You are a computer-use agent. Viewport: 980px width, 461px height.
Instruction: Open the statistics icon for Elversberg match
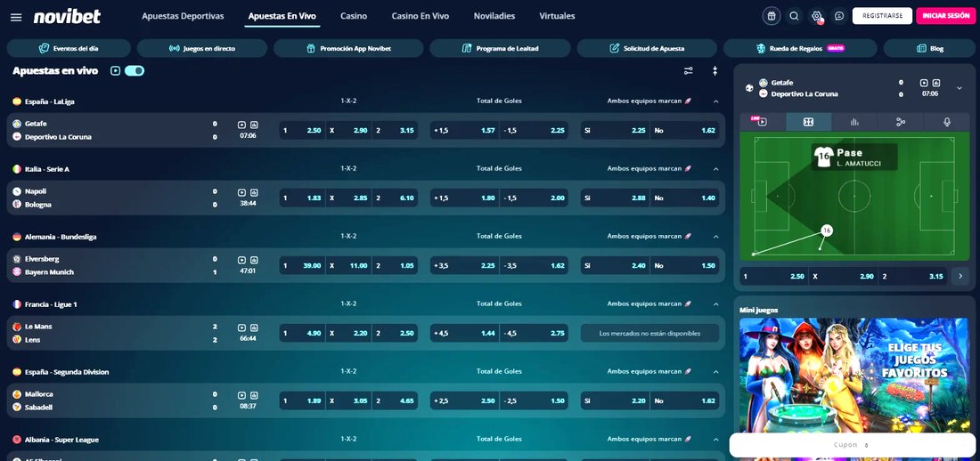255,260
